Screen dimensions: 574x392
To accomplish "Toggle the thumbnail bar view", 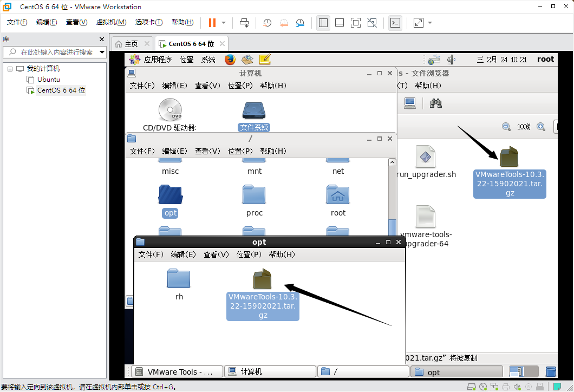I will tap(340, 23).
